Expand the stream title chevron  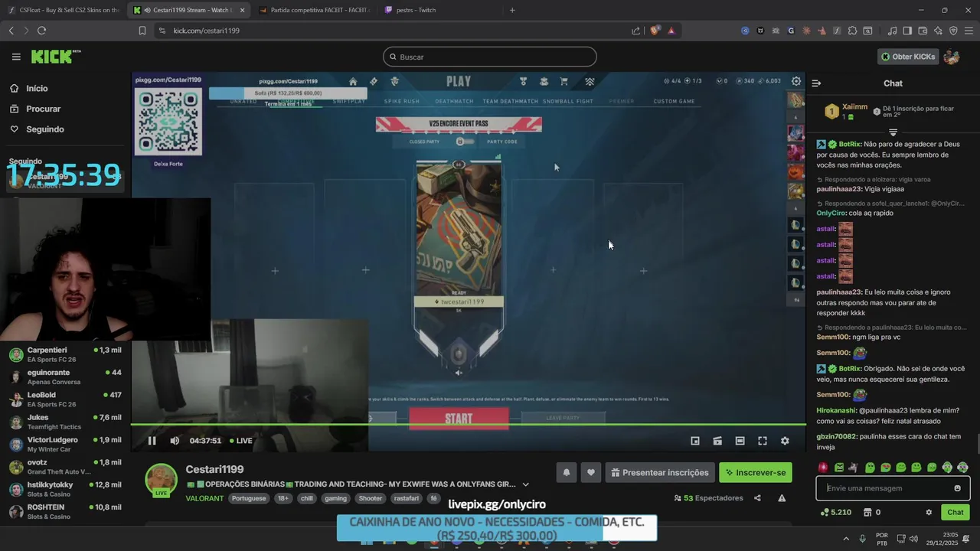[x=525, y=484]
